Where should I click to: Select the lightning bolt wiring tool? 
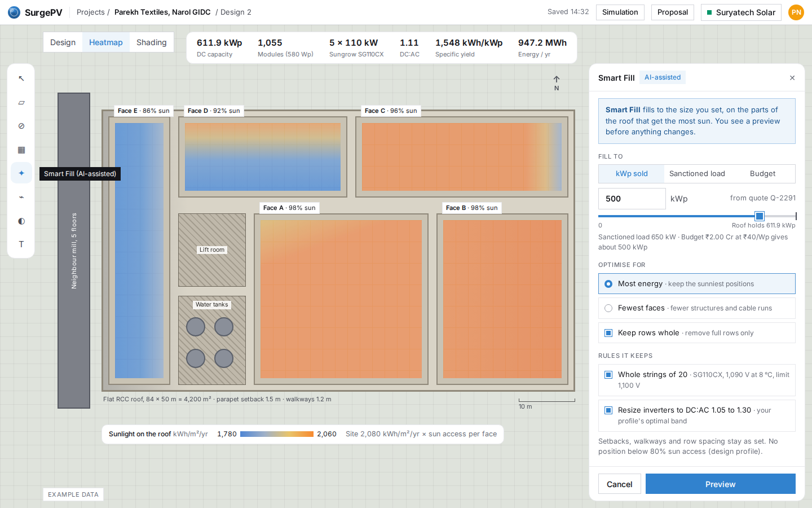click(21, 197)
